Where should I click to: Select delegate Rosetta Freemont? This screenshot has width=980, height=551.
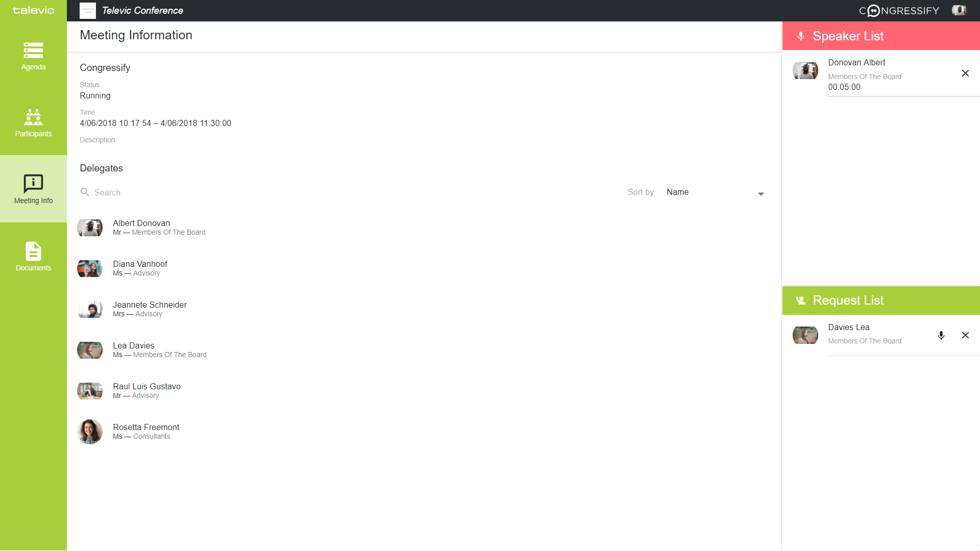(x=146, y=428)
